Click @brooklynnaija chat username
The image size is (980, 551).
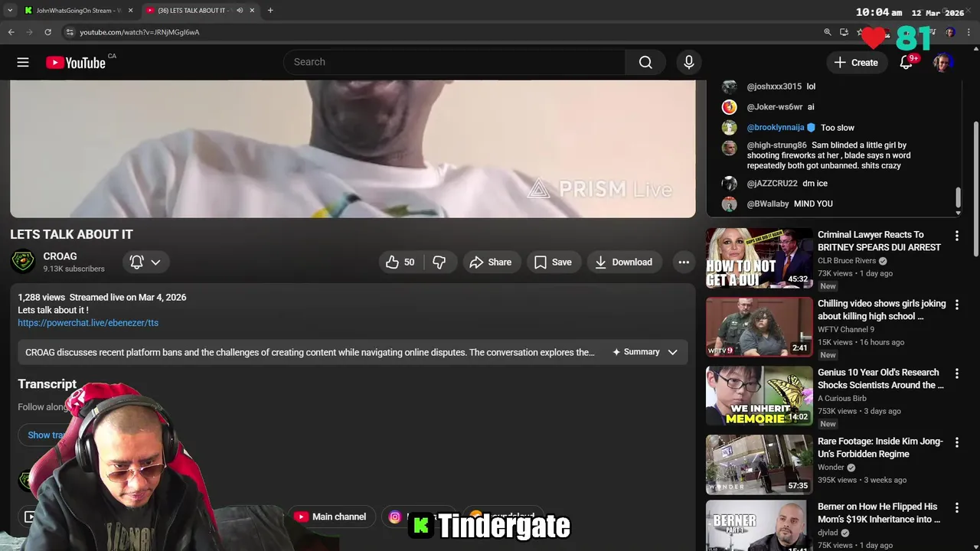coord(776,128)
